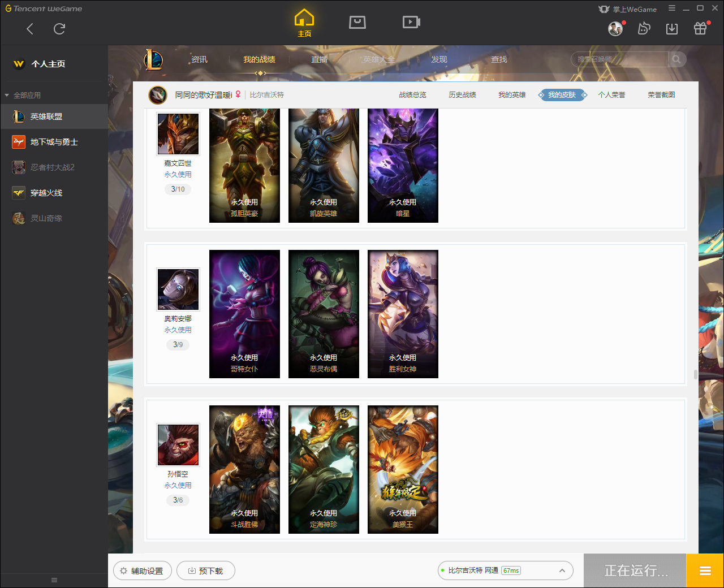Click the search magnifier button
Screen dimensions: 724x588
(x=676, y=59)
